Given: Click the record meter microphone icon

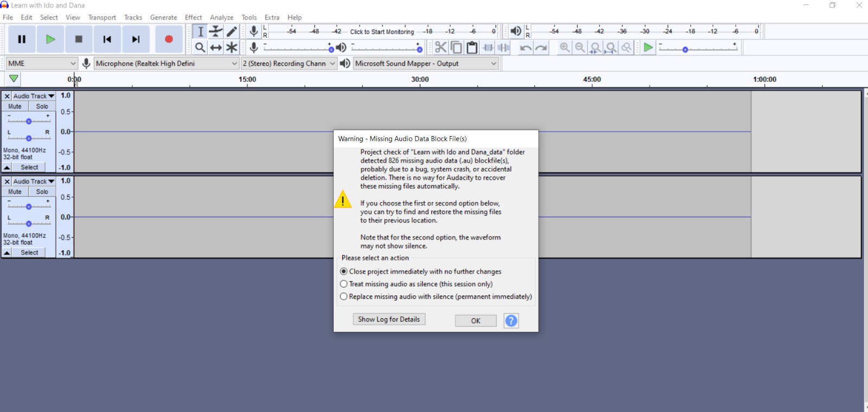Looking at the screenshot, I should tap(253, 31).
